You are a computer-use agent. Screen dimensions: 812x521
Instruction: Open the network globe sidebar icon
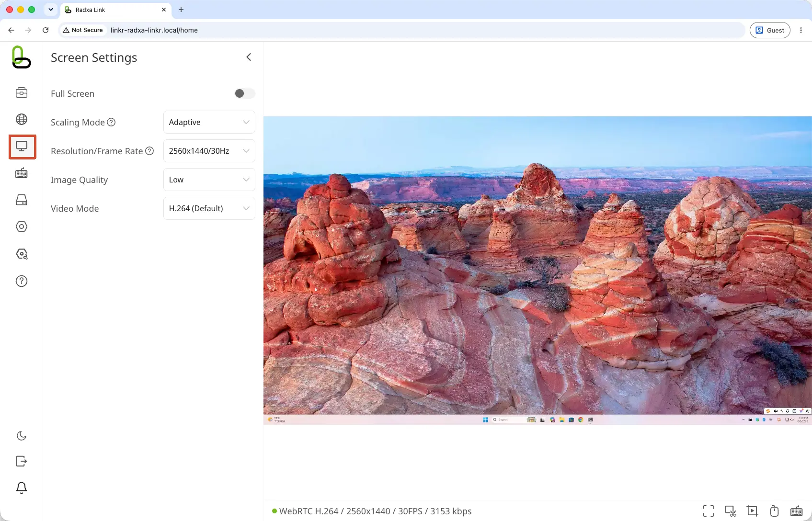pyautogui.click(x=22, y=119)
